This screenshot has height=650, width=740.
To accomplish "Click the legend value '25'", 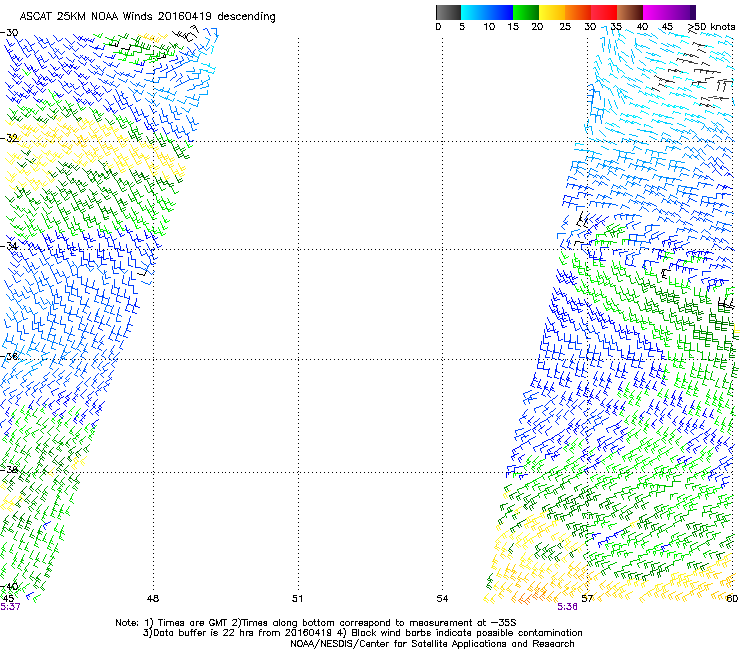I will 565,27.
